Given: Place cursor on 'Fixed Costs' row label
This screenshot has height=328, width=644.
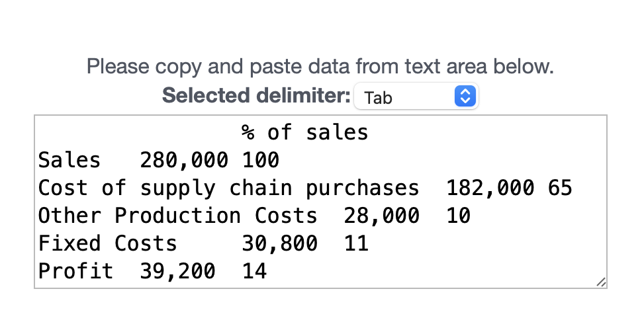Looking at the screenshot, I should point(107,244).
